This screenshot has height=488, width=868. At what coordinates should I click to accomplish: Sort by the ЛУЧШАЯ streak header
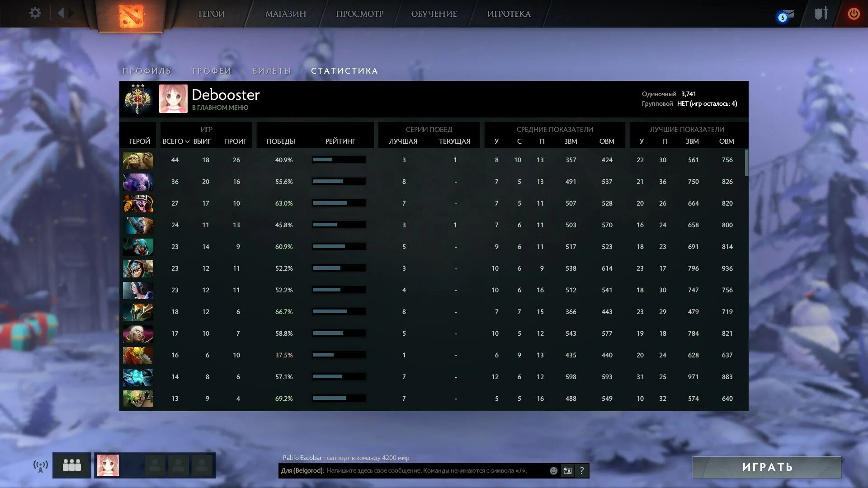(x=403, y=141)
